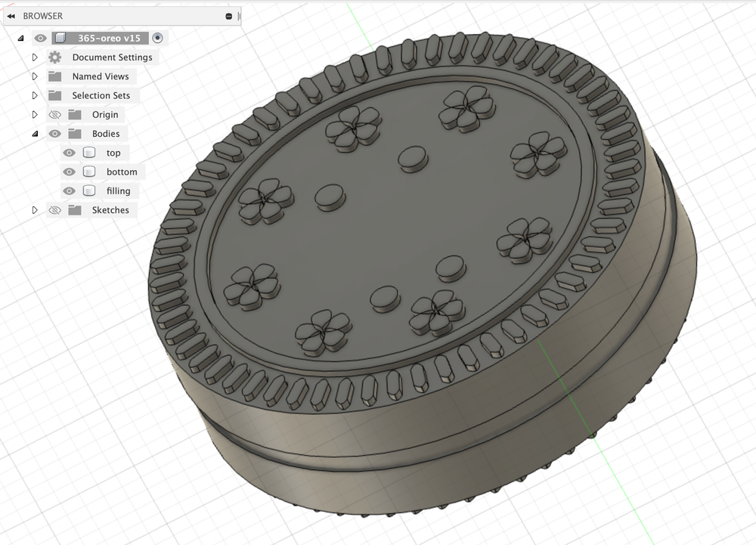Toggle visibility of 365-oreo v15 component

pyautogui.click(x=41, y=38)
